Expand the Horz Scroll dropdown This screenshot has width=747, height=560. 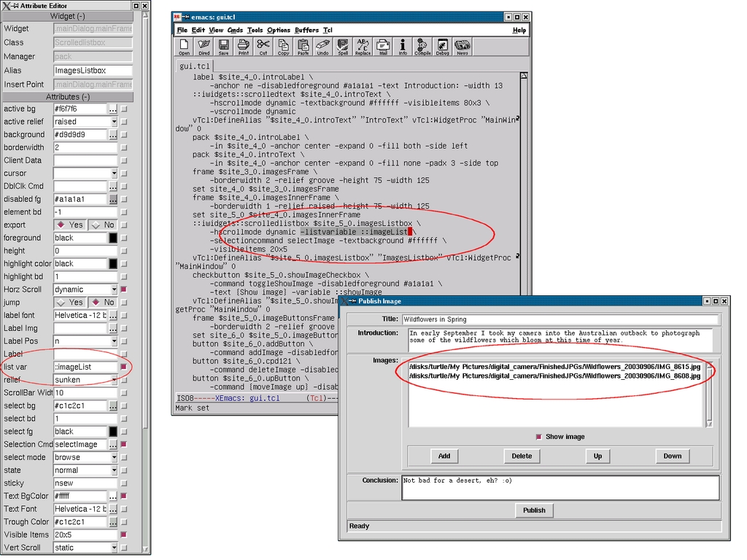[113, 289]
